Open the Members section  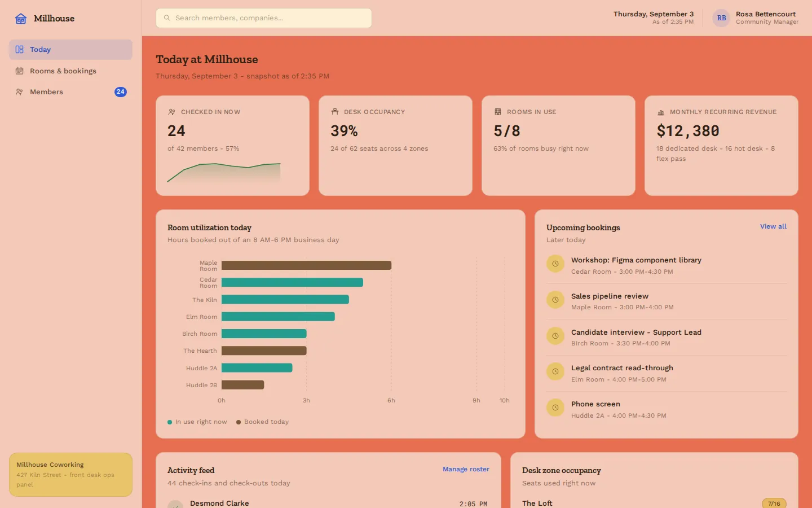(x=70, y=92)
